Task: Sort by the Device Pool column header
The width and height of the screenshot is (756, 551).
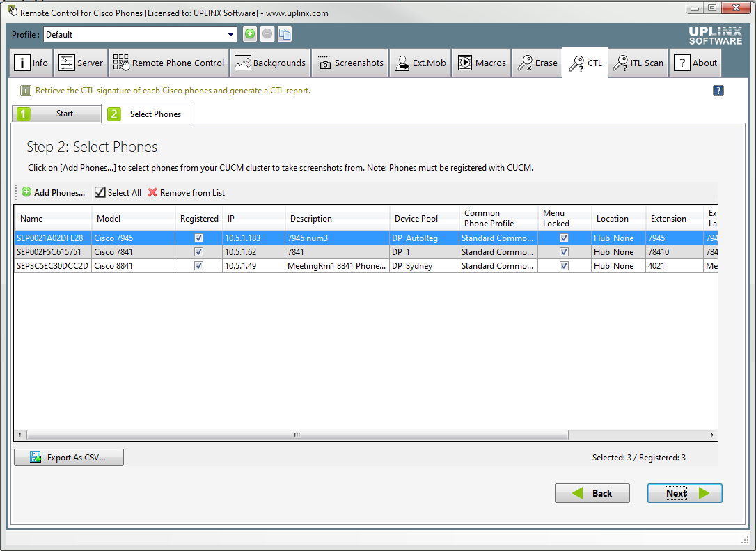Action: coord(424,218)
